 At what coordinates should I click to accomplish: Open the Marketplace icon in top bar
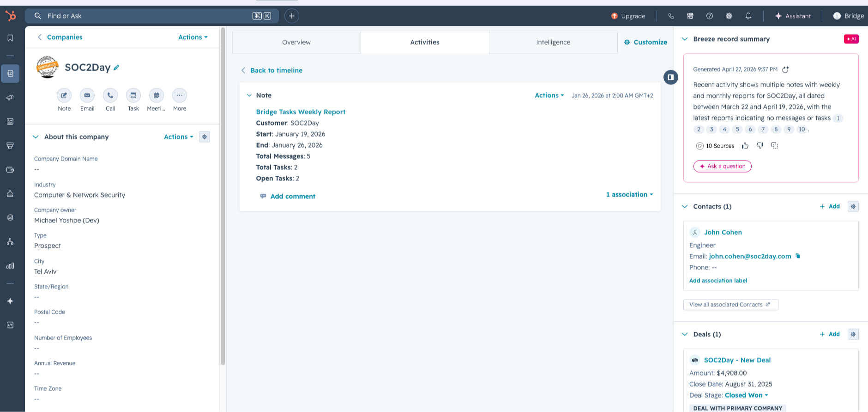[x=690, y=16]
